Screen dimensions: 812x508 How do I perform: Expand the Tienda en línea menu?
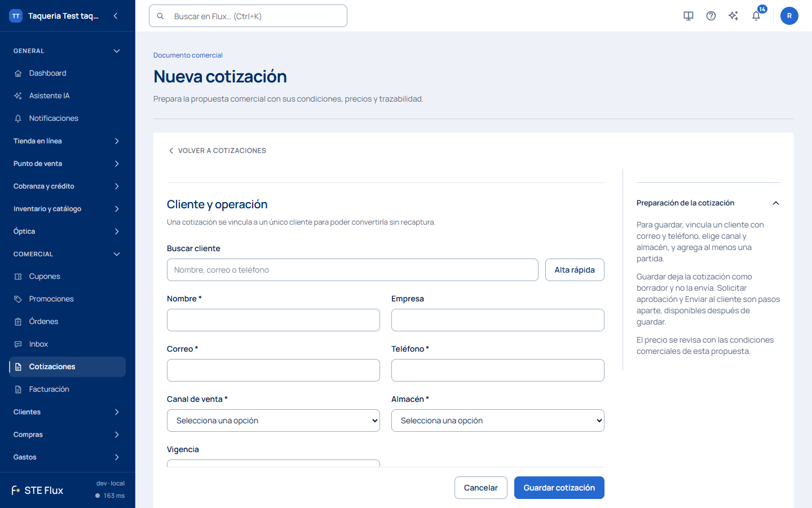[117, 141]
